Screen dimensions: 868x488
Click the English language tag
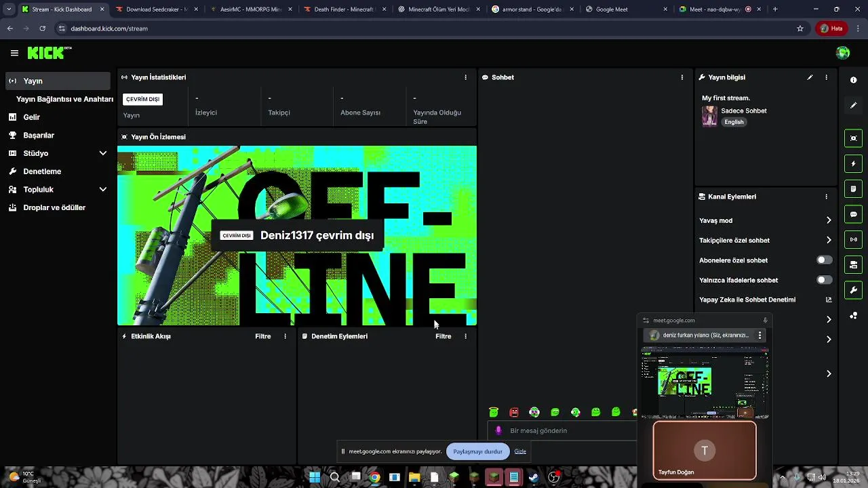pos(734,122)
